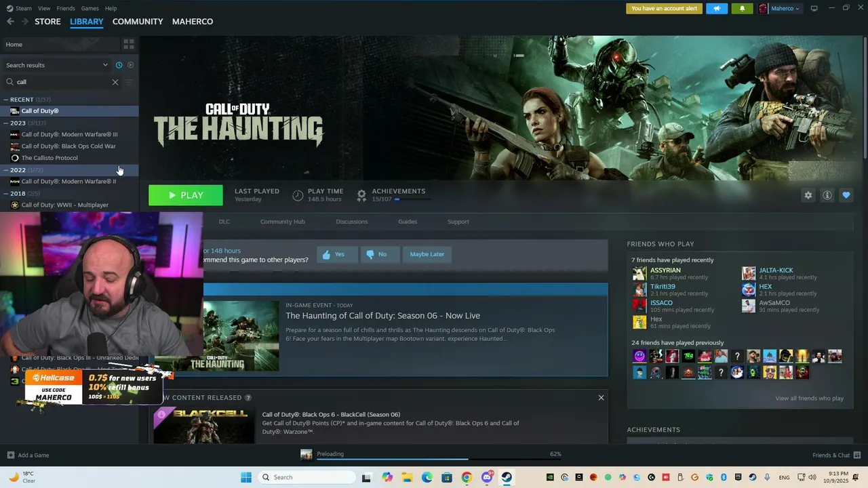Image resolution: width=868 pixels, height=488 pixels.
Task: Open the View menu
Action: pyautogui.click(x=44, y=8)
